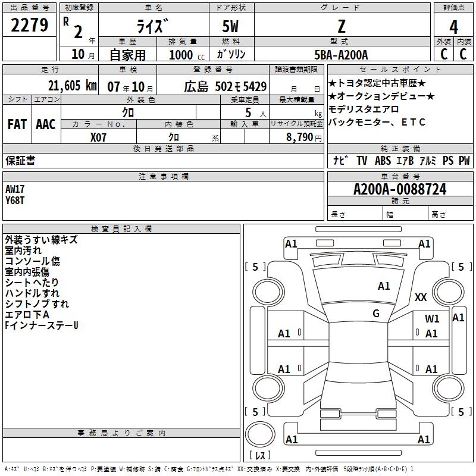Select chassis number A200A-0088724

click(x=400, y=189)
